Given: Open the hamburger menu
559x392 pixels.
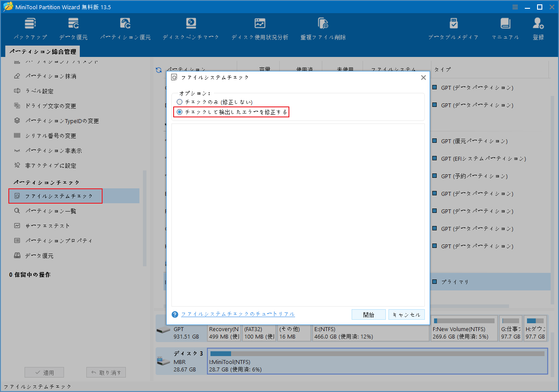Looking at the screenshot, I should coord(514,7).
